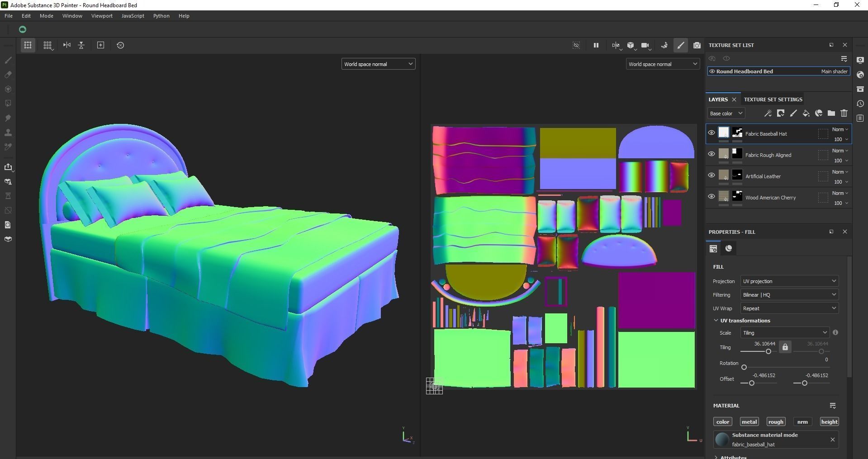Click the Tiling slider handle
This screenshot has width=868, height=459.
[x=768, y=351]
